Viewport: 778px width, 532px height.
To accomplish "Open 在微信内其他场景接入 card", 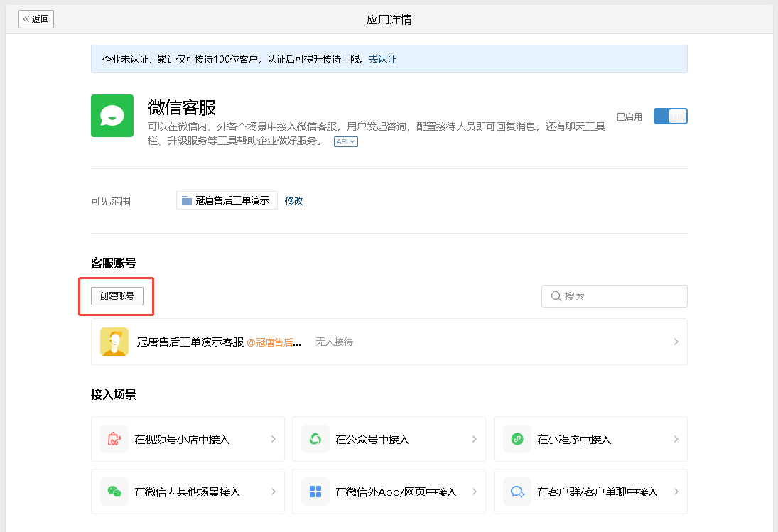I will coord(188,492).
